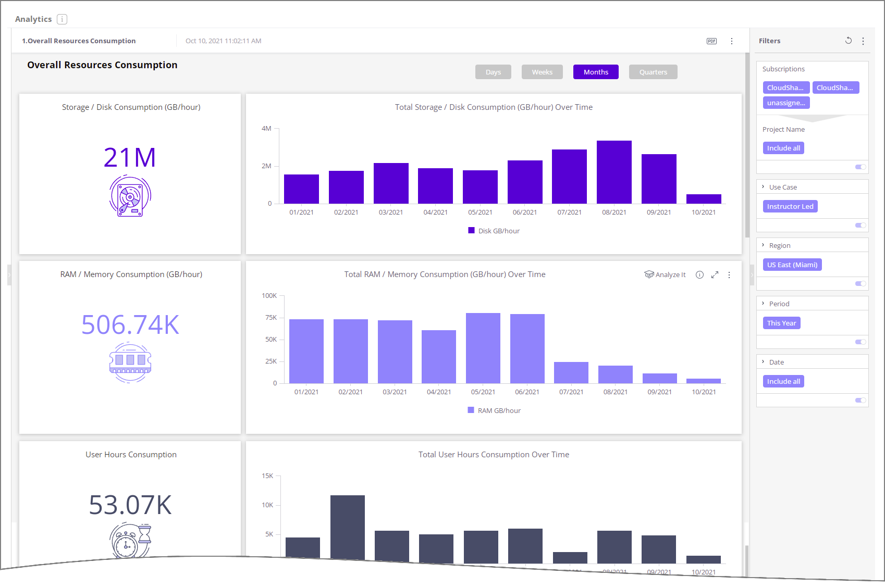885x588 pixels.
Task: Click Project Name Include all chip
Action: pos(783,148)
